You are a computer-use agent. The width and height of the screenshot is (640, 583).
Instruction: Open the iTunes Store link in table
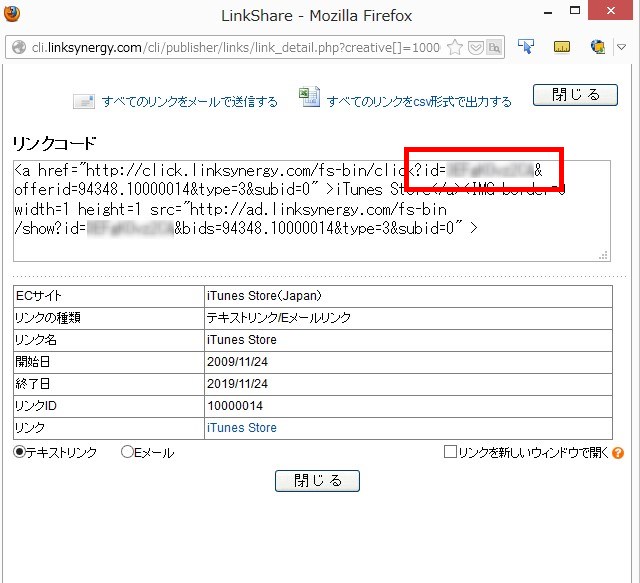click(242, 428)
